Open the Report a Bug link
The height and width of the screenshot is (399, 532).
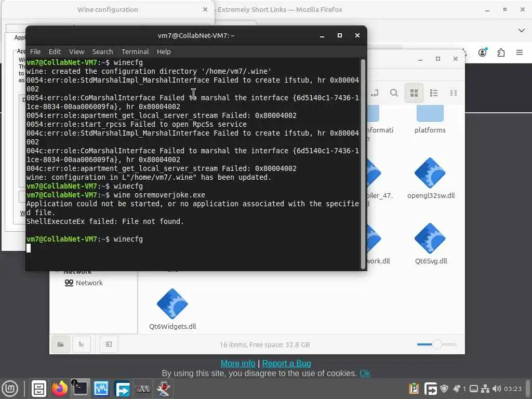click(x=286, y=363)
